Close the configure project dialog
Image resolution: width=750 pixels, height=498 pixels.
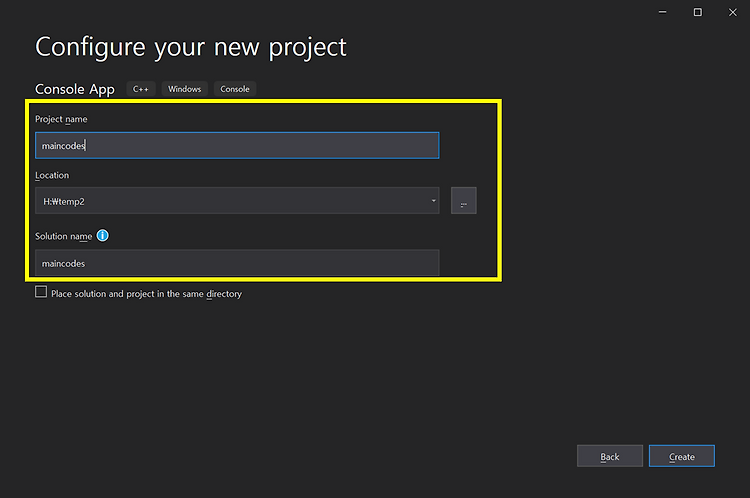pos(733,12)
